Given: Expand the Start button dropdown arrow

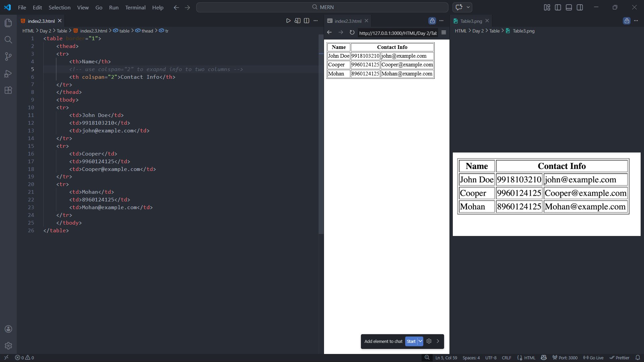Looking at the screenshot, I should (x=420, y=341).
